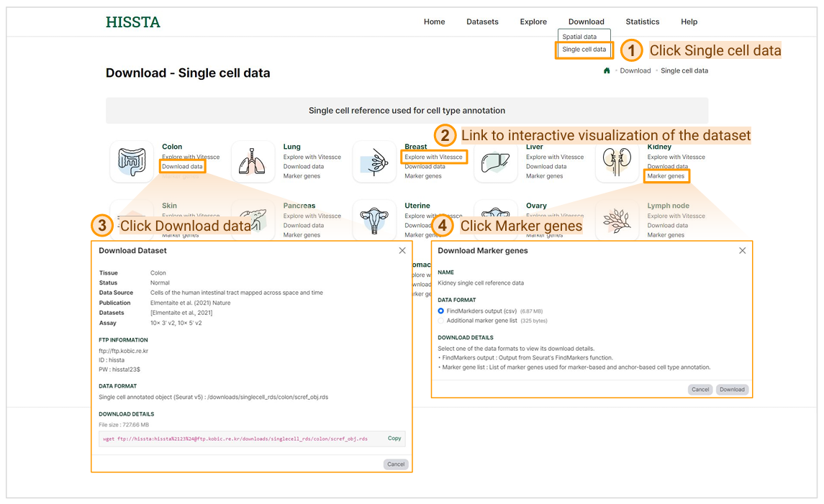Select FindMarkers output (csv) radio option
This screenshot has height=504, width=824.
441,311
